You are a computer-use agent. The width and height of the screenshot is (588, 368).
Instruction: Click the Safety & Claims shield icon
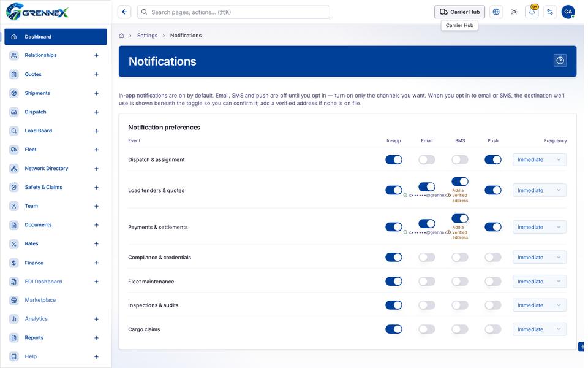(x=14, y=187)
